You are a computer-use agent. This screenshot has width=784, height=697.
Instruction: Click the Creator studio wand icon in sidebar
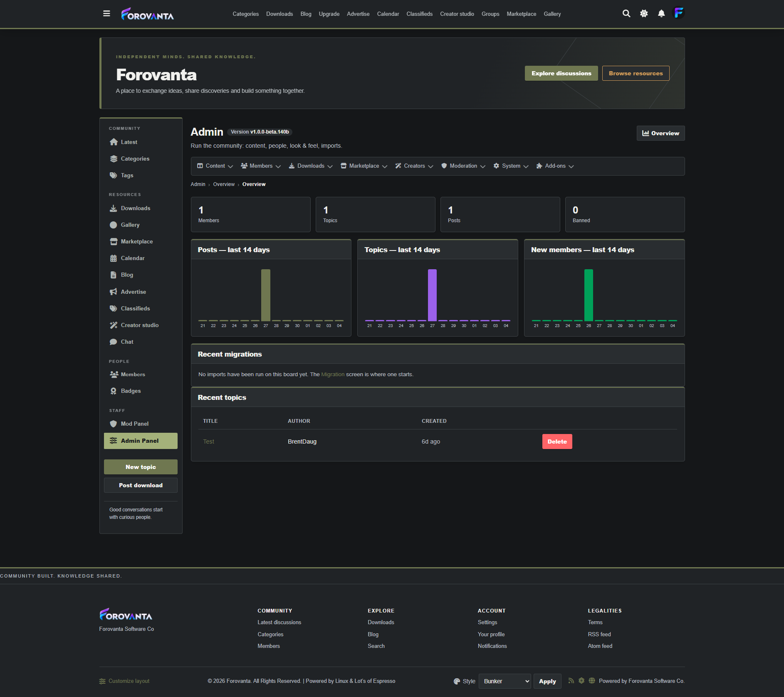coord(114,325)
